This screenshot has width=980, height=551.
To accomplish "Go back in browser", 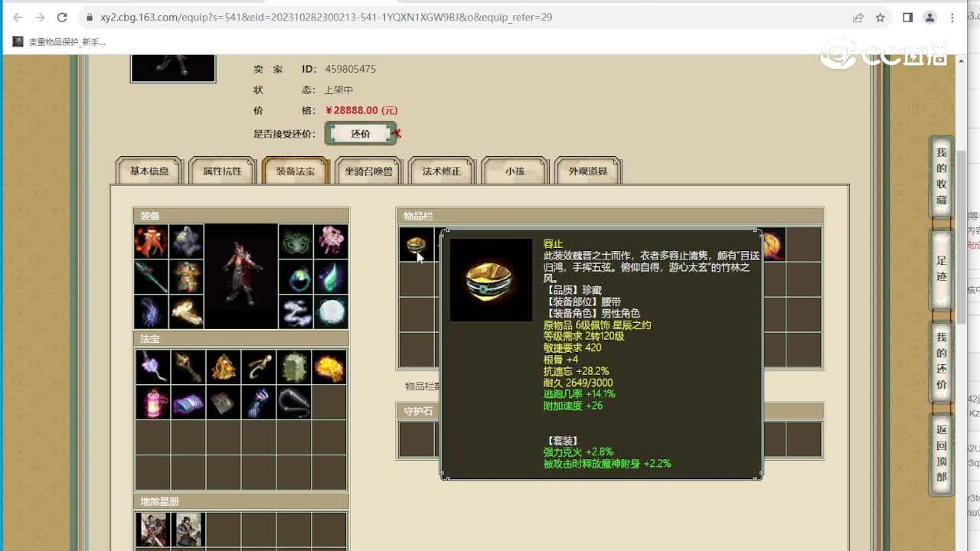I will [18, 17].
